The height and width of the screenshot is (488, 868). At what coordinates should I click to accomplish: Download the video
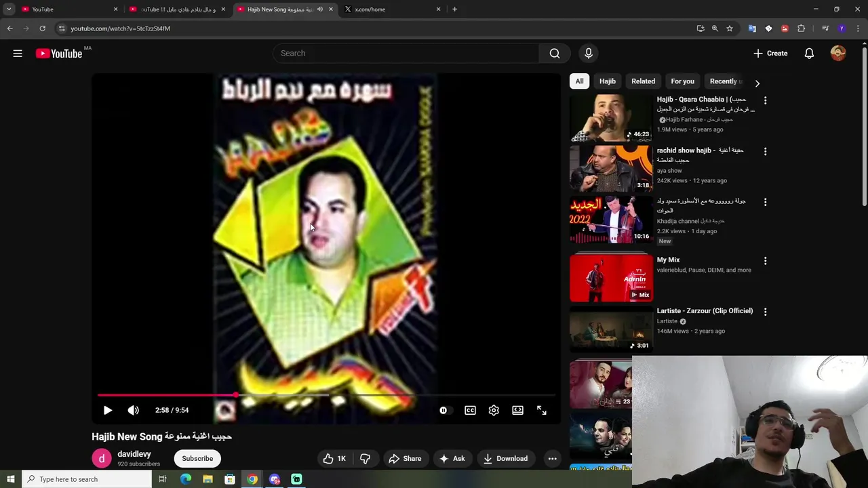click(x=505, y=459)
